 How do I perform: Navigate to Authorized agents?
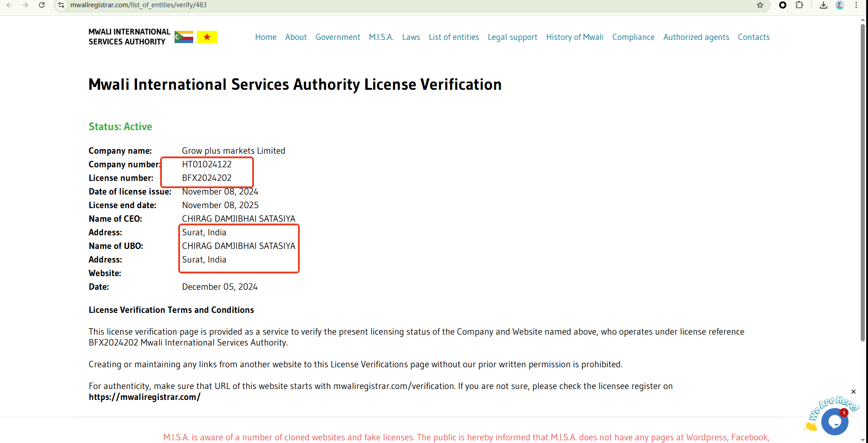[696, 37]
